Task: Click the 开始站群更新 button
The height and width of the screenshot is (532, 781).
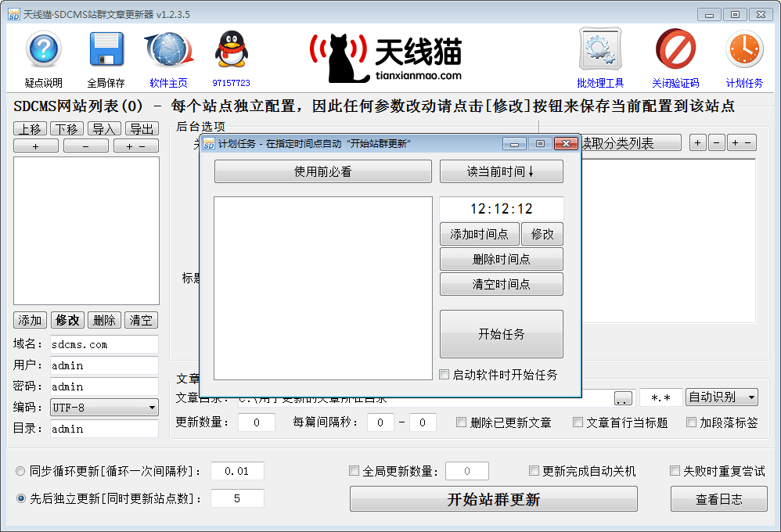Action: (494, 498)
